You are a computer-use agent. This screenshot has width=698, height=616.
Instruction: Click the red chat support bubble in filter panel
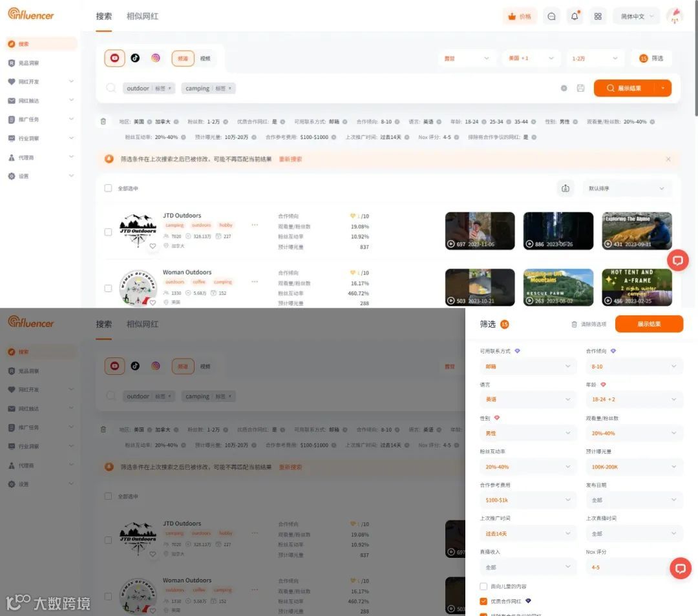[x=681, y=568]
